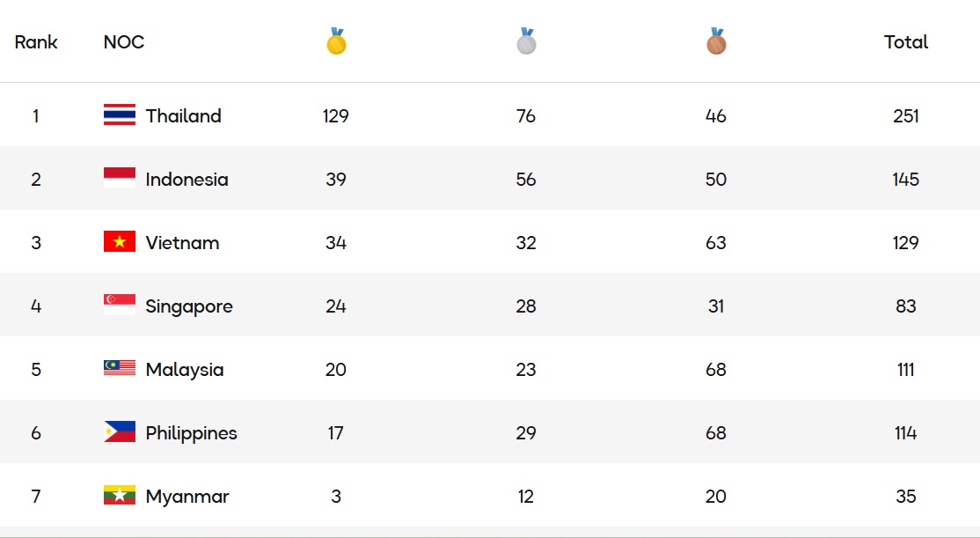Select the Total column header

(x=906, y=42)
